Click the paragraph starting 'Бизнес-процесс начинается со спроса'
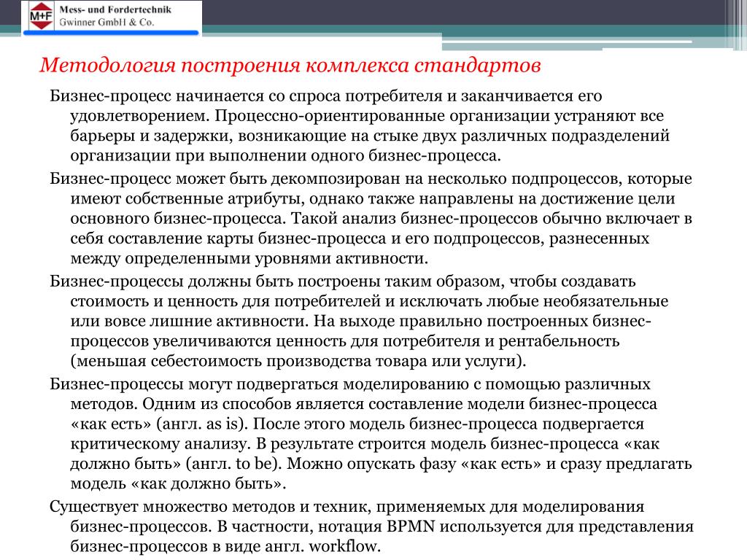 pos(360,125)
